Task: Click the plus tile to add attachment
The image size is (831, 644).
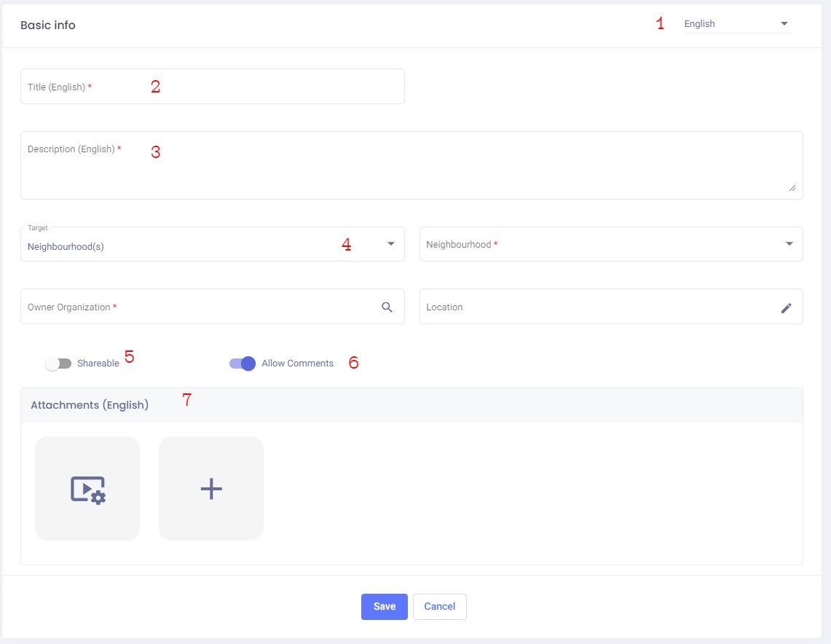Action: [211, 489]
